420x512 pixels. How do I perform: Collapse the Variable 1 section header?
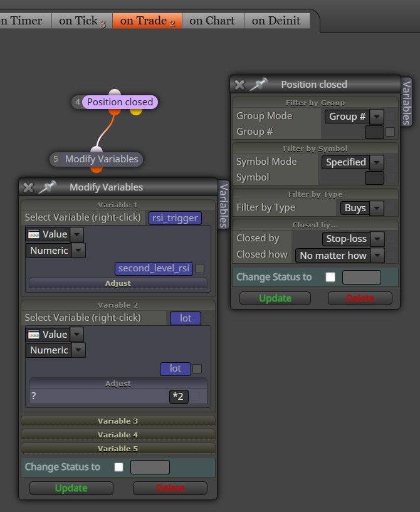(x=118, y=205)
